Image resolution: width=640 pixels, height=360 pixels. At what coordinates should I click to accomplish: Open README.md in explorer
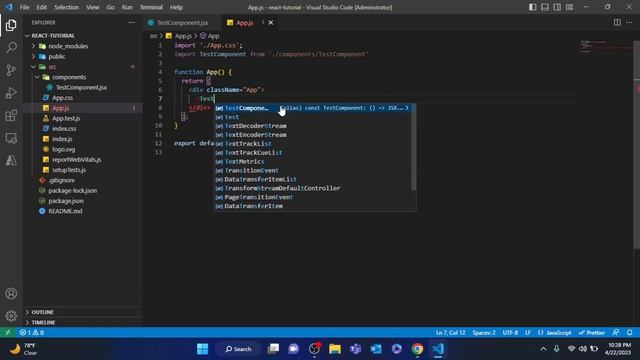pyautogui.click(x=83, y=211)
